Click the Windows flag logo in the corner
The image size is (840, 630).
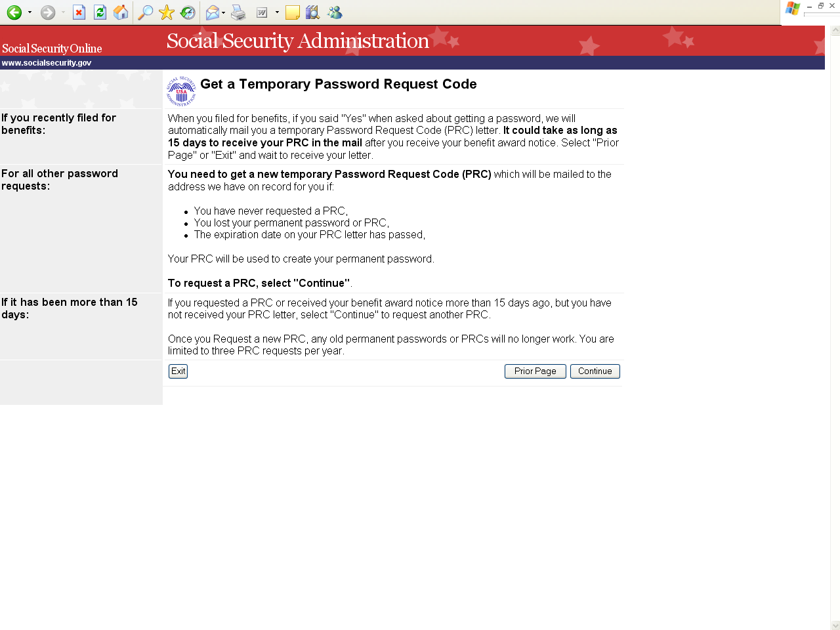point(793,9)
